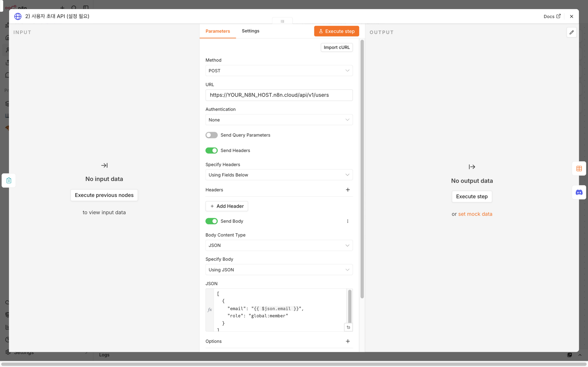This screenshot has height=367, width=588.
Task: Click the orange Execute step button
Action: (336, 31)
